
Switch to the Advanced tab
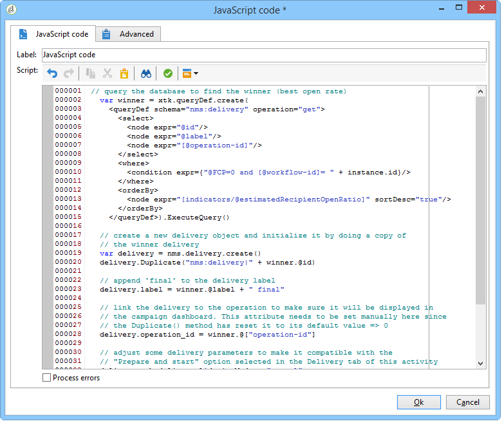pos(128,34)
